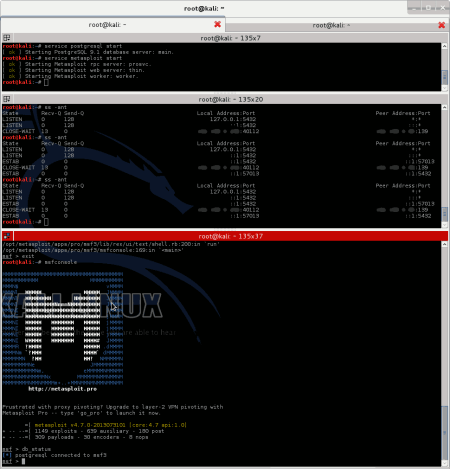
Task: Click the 'db_status' command text
Action: pyautogui.click(x=36, y=449)
